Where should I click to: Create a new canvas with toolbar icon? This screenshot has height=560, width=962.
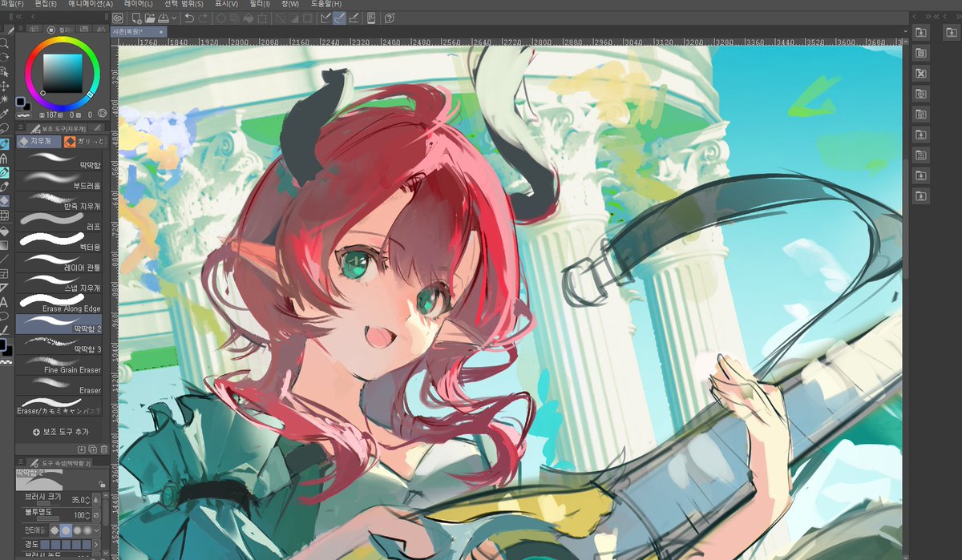pos(138,18)
